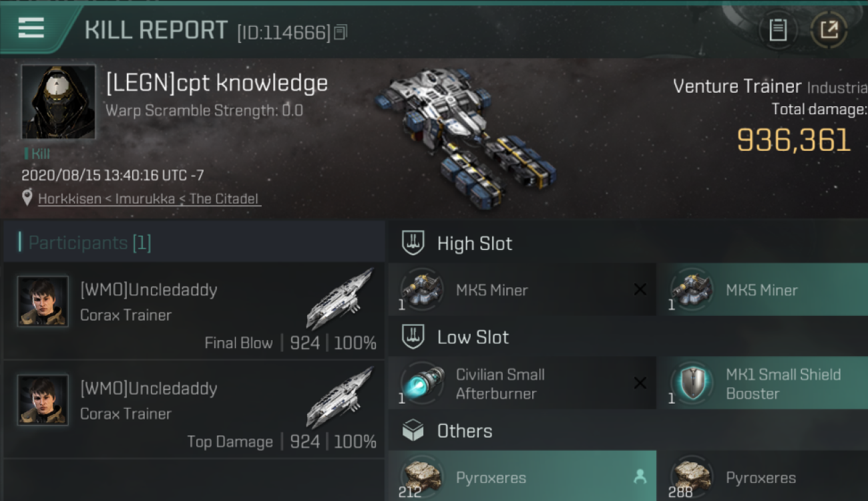868x501 pixels.
Task: Open Uncledaddy Top Damage entry
Action: [x=194, y=409]
